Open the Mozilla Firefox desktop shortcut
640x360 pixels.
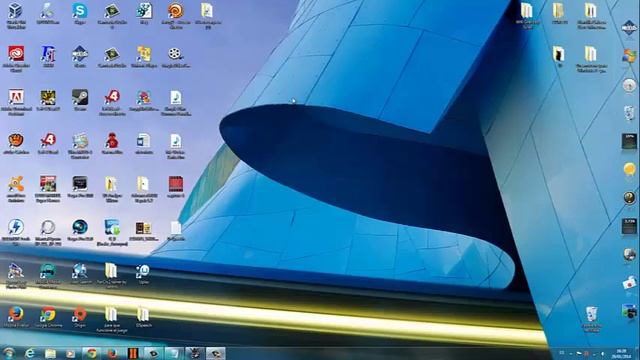click(16, 317)
